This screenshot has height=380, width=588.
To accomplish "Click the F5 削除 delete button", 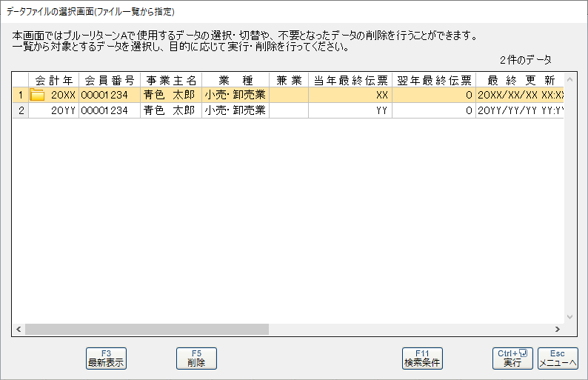I will [196, 359].
